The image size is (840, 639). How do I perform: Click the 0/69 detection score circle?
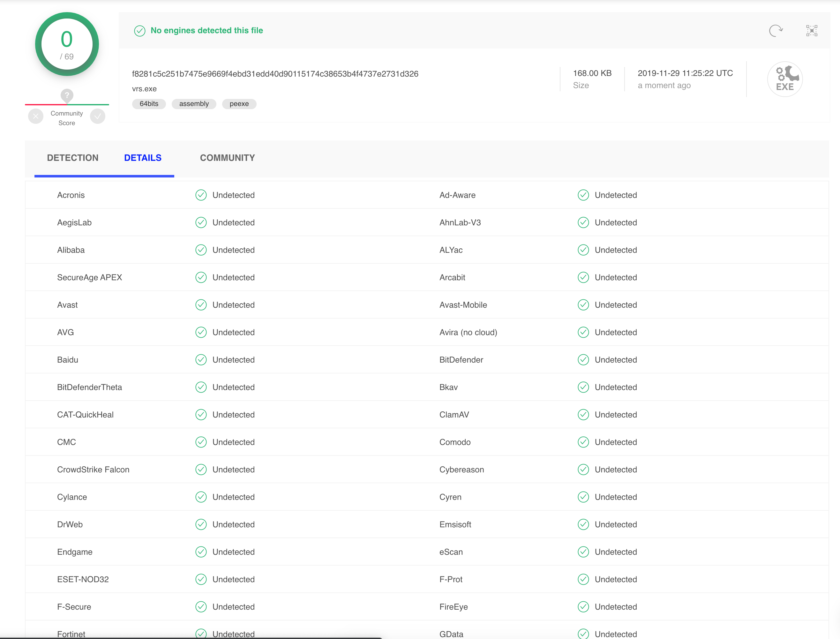(x=67, y=44)
